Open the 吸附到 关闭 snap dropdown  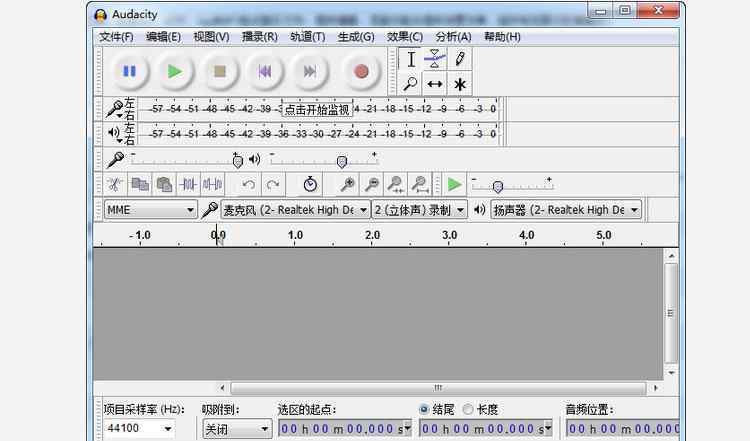[237, 429]
